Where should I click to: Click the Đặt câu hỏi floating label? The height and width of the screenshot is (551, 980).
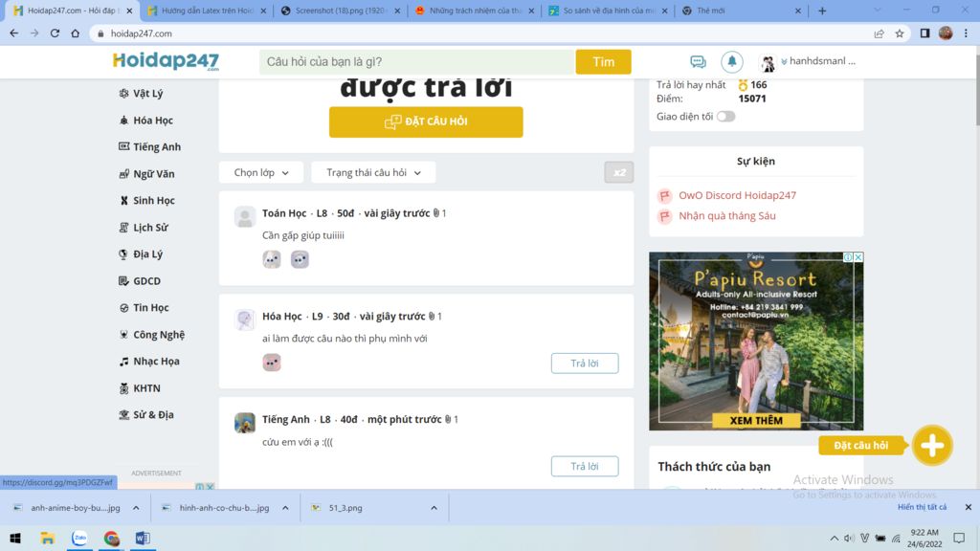pos(861,446)
